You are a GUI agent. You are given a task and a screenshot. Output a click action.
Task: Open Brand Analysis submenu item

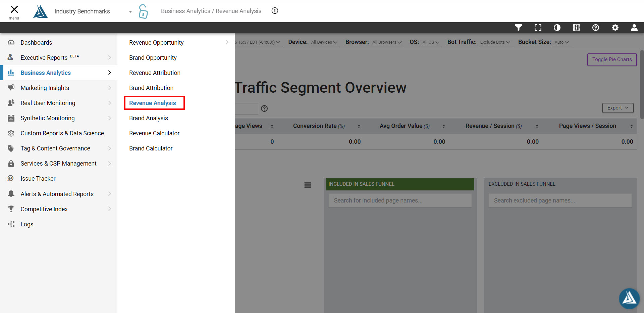pyautogui.click(x=149, y=118)
